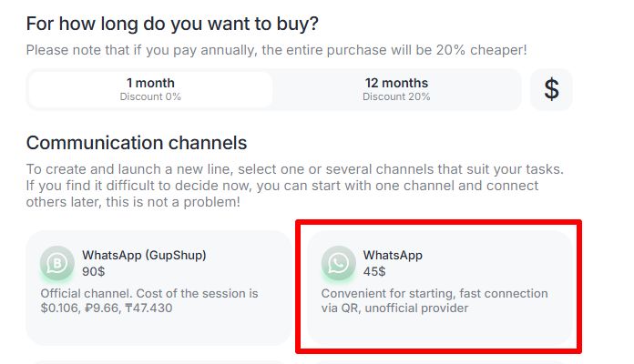Image resolution: width=634 pixels, height=364 pixels.
Task: Click the official channel session cost description
Action: [x=149, y=300]
